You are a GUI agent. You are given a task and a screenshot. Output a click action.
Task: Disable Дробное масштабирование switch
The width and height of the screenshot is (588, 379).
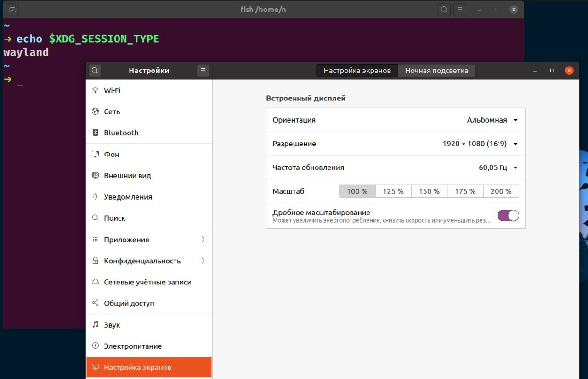pos(508,216)
